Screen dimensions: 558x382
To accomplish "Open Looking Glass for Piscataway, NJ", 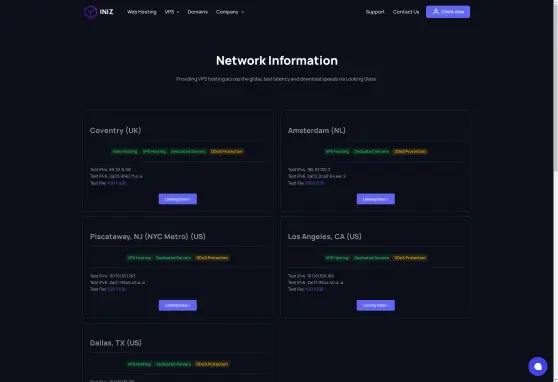I will pos(178,305).
